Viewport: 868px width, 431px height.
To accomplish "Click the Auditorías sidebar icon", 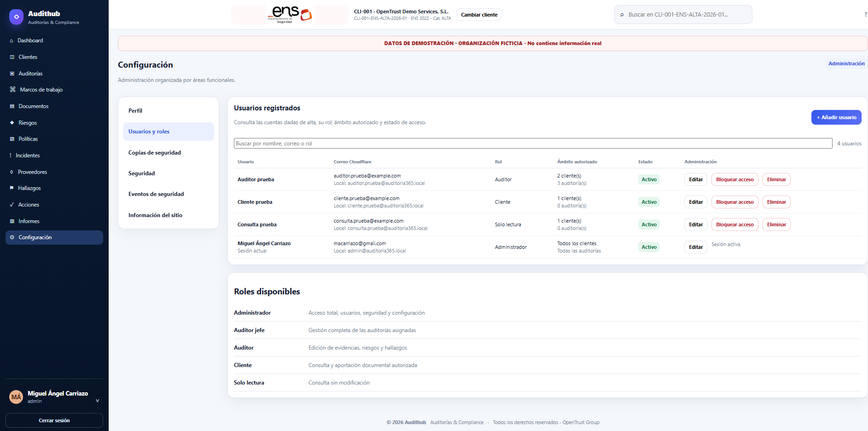I will pyautogui.click(x=12, y=74).
